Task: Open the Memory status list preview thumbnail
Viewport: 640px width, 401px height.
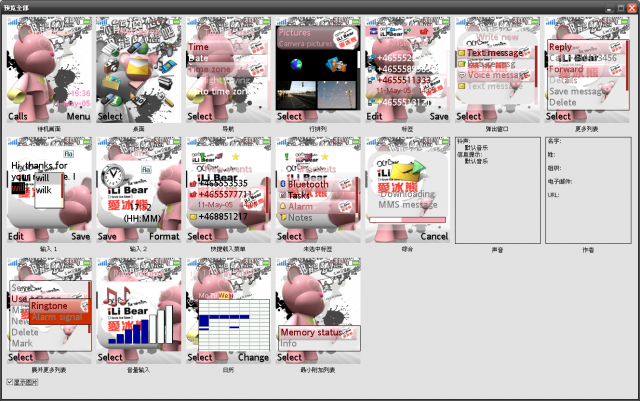Action: 318,311
